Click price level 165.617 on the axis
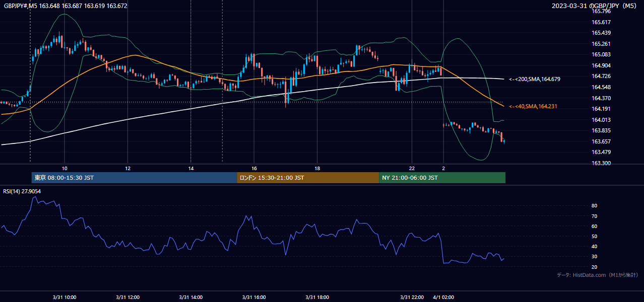644x302 pixels. 601,22
